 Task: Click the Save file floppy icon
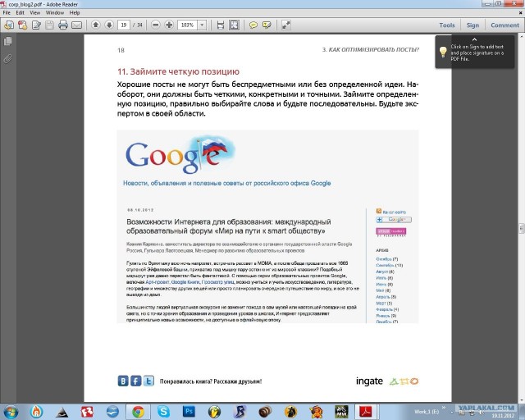coord(48,25)
